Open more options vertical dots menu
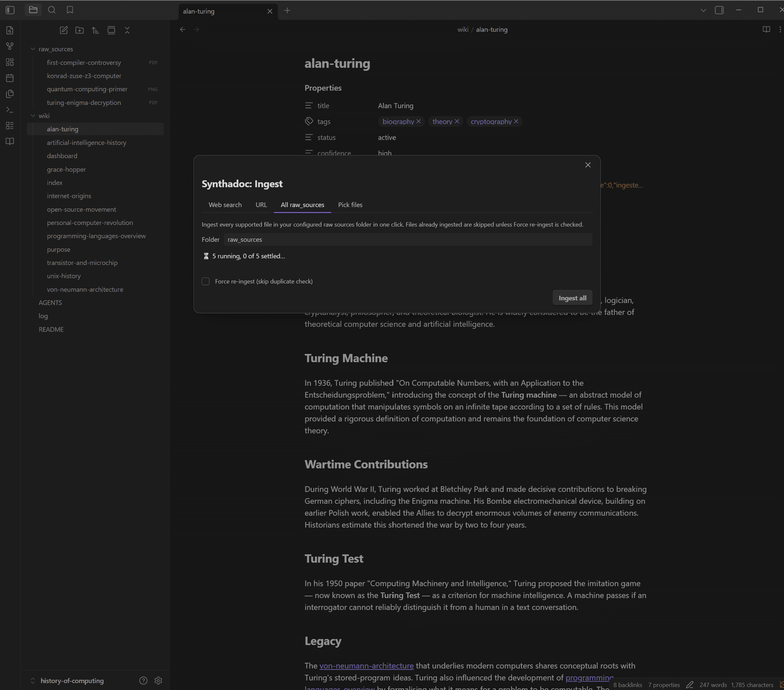This screenshot has width=784, height=690. (780, 29)
